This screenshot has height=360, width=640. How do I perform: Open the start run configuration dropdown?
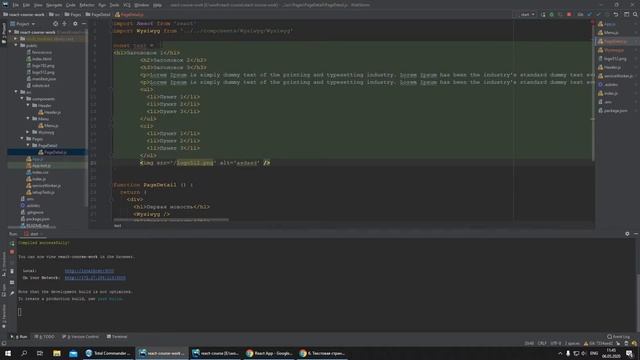(527, 14)
